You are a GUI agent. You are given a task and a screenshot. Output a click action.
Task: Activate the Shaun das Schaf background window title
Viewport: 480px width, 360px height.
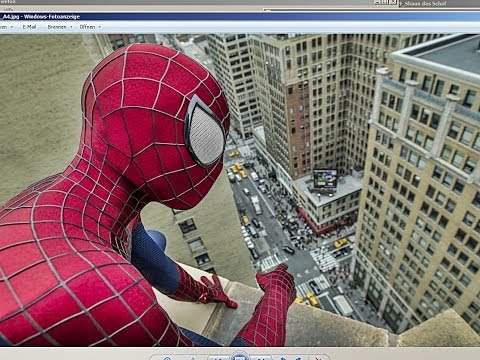[x=425, y=3]
